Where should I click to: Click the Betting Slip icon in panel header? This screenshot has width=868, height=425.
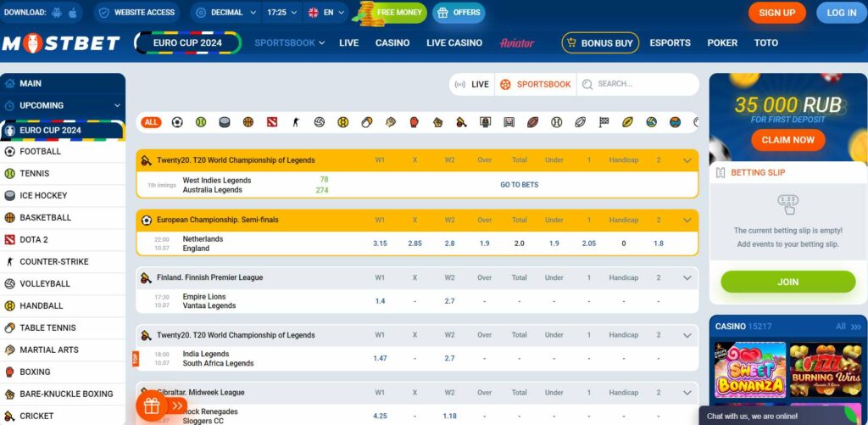(721, 172)
